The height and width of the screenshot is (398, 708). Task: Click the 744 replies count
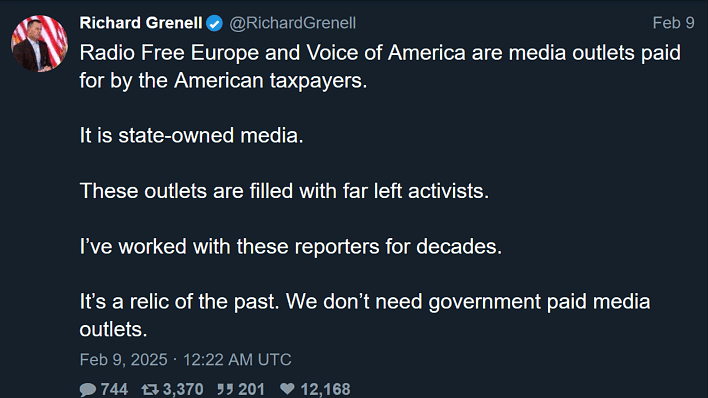pos(114,389)
